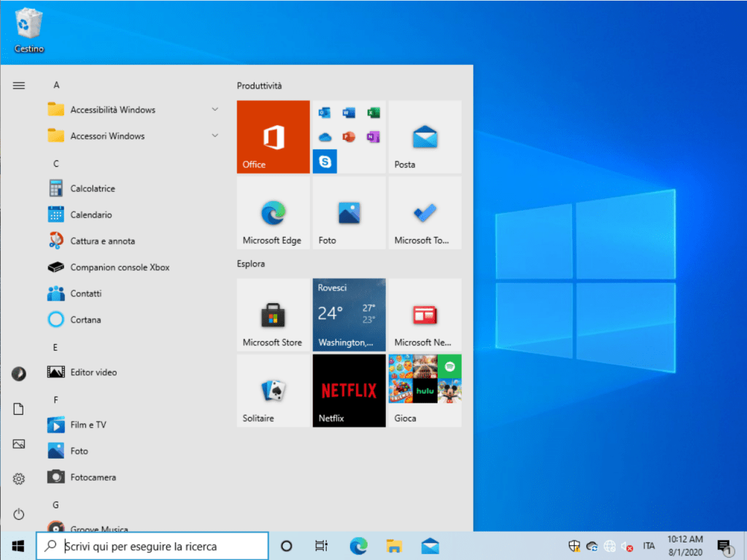Open the Office tile
The width and height of the screenshot is (747, 560).
coord(273,136)
